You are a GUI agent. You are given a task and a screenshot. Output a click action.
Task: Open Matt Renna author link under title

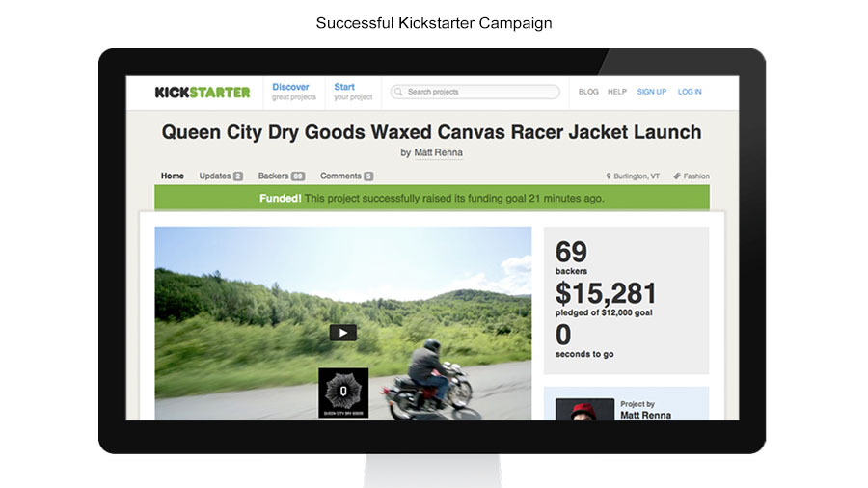439,152
